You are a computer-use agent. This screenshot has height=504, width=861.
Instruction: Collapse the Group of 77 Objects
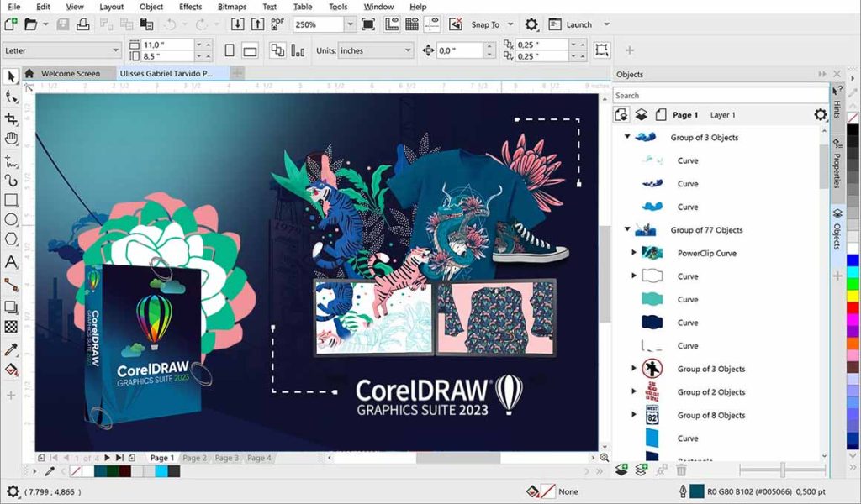[x=627, y=230]
